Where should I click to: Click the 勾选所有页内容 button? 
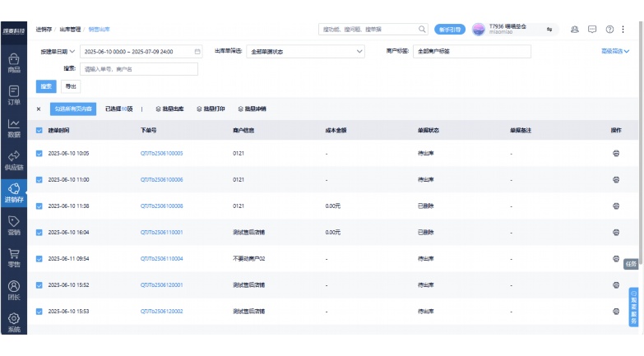[x=73, y=109]
